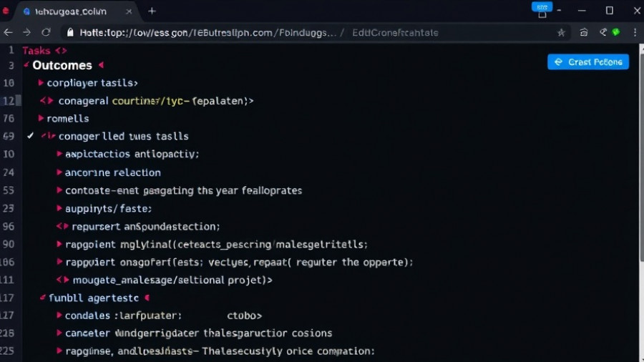This screenshot has height=362, width=644.
Task: Select the 'romells' text
Action: (x=68, y=119)
